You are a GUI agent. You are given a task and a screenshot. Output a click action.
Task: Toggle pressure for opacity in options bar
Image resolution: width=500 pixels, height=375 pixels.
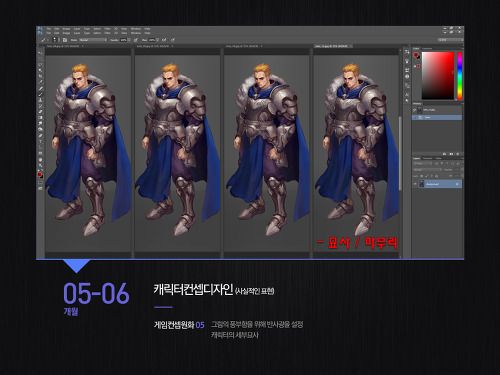(135, 40)
